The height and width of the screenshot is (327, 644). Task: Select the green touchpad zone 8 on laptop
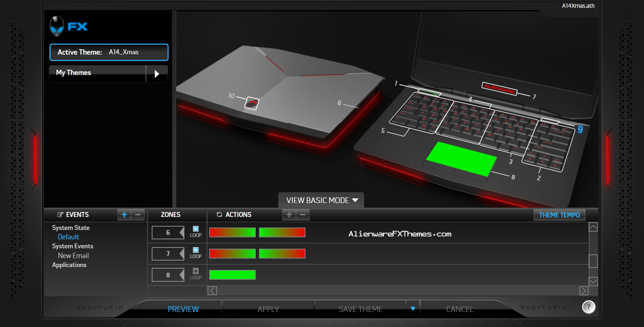(x=461, y=159)
